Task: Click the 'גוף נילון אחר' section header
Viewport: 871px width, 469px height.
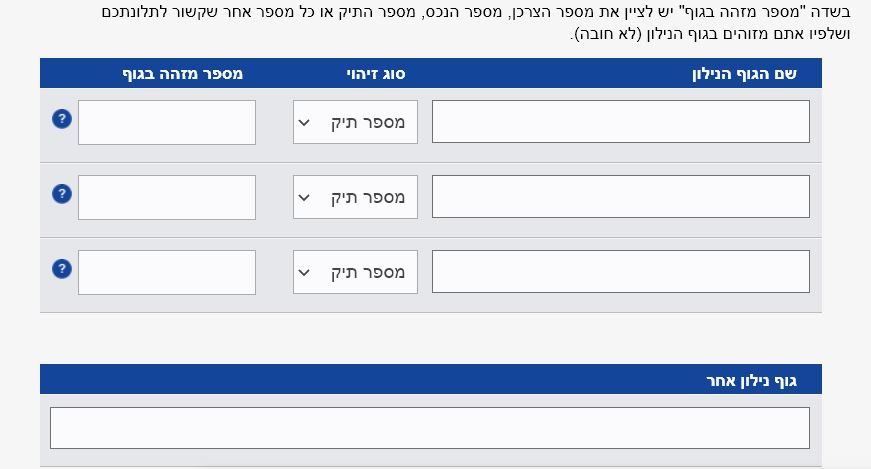Action: click(x=751, y=380)
